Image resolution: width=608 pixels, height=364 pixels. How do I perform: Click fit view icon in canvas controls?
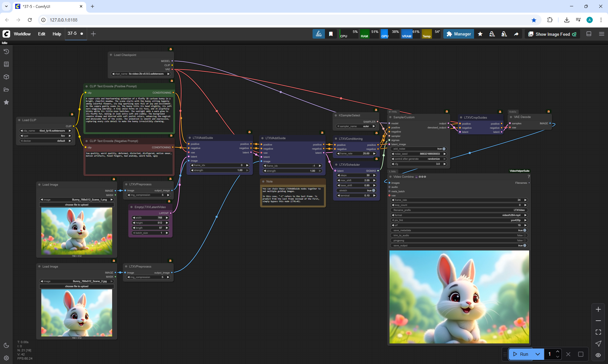[598, 332]
